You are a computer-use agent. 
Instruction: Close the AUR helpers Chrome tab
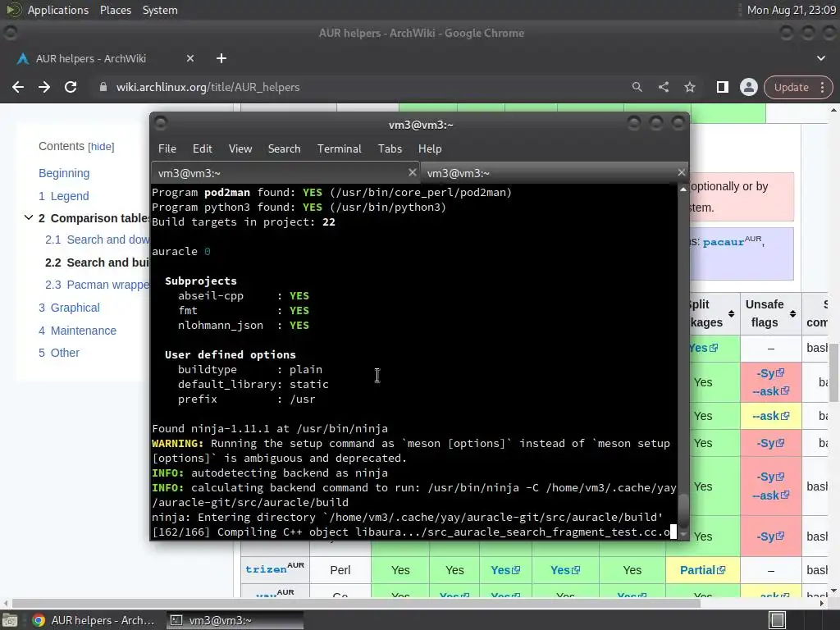click(190, 58)
